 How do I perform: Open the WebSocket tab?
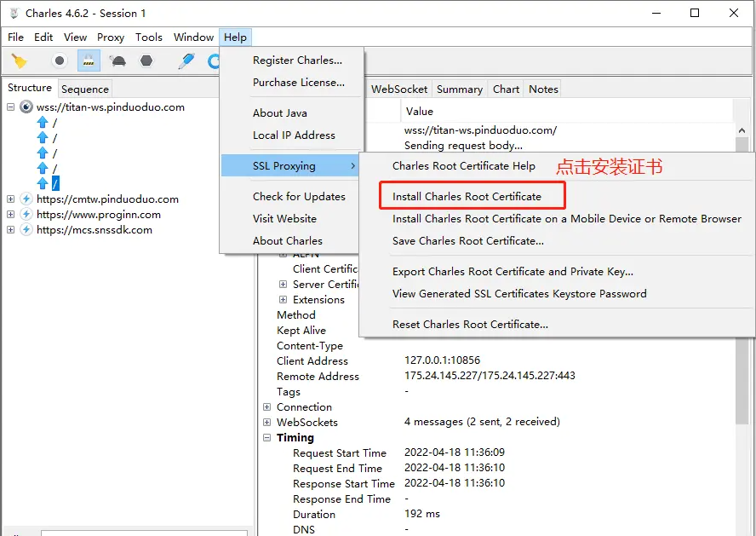click(399, 89)
